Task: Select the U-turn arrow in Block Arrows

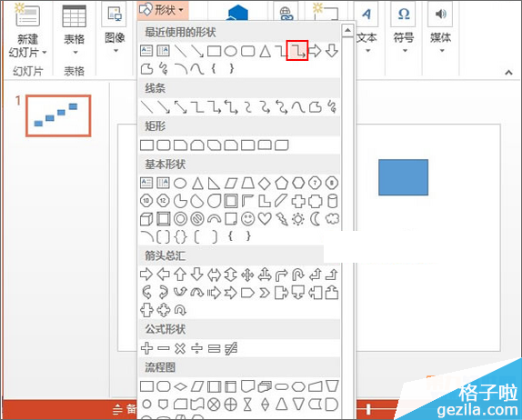Action: pyautogui.click(x=298, y=275)
